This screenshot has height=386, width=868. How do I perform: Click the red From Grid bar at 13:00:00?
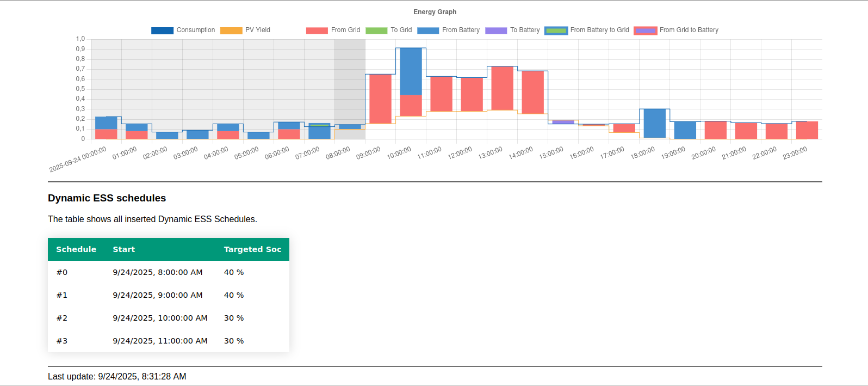pos(502,88)
